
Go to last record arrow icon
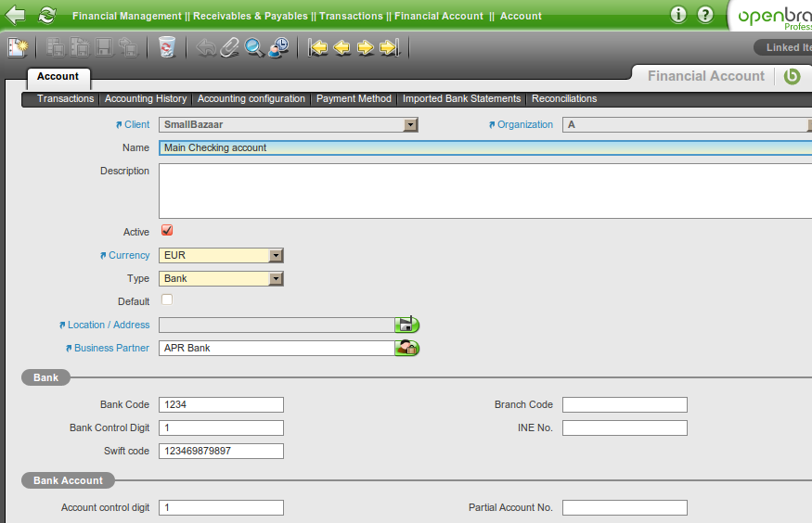coord(390,47)
